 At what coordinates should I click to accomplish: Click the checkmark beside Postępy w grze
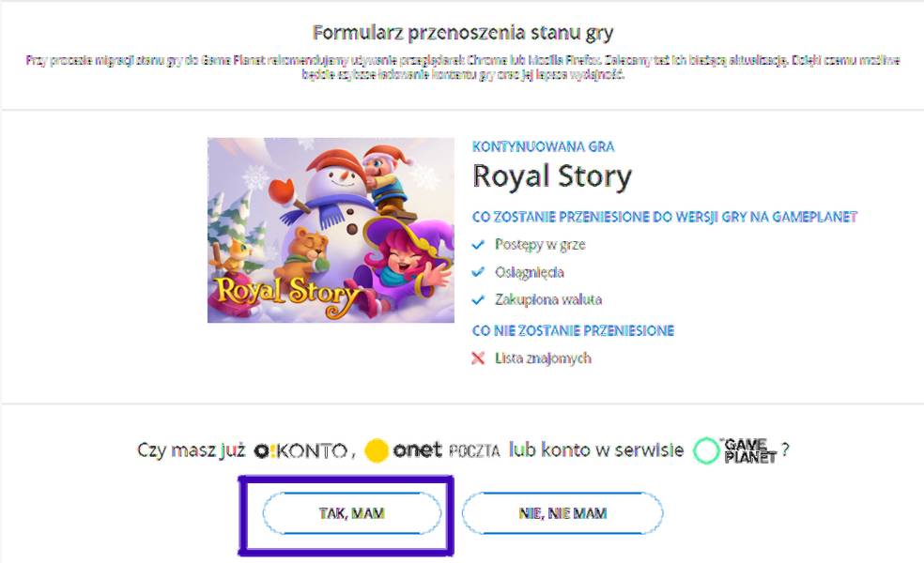(x=480, y=244)
